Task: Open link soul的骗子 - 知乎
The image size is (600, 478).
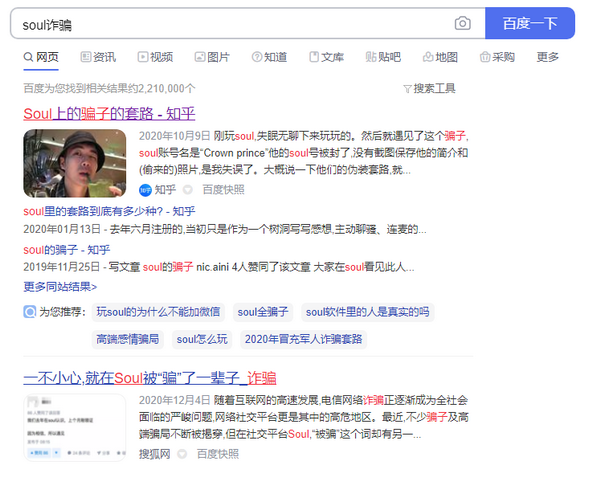Action: [67, 250]
